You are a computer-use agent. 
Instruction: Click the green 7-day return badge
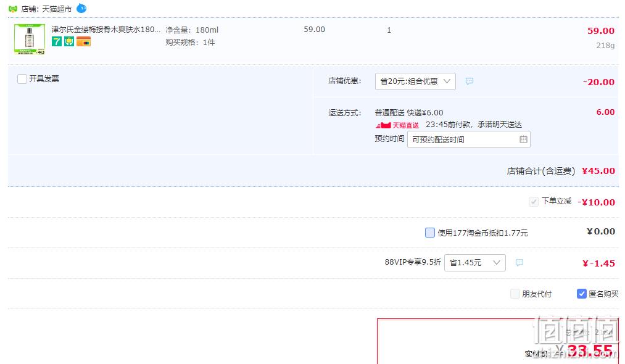click(x=57, y=41)
